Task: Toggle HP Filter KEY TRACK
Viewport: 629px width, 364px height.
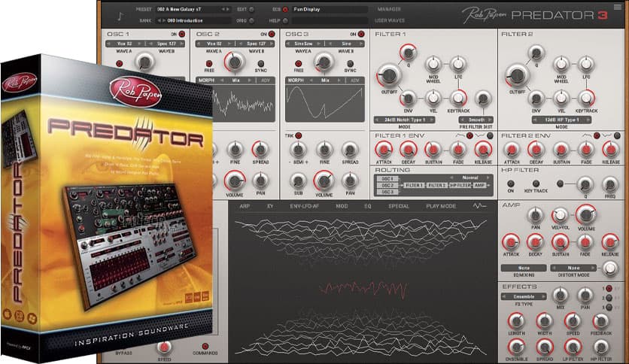Action: pos(536,184)
